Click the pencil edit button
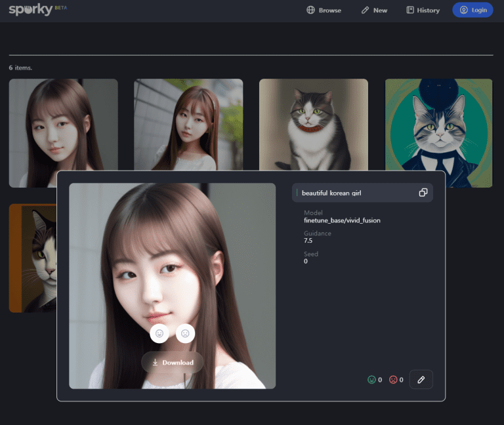The height and width of the screenshot is (425, 504). (x=421, y=380)
